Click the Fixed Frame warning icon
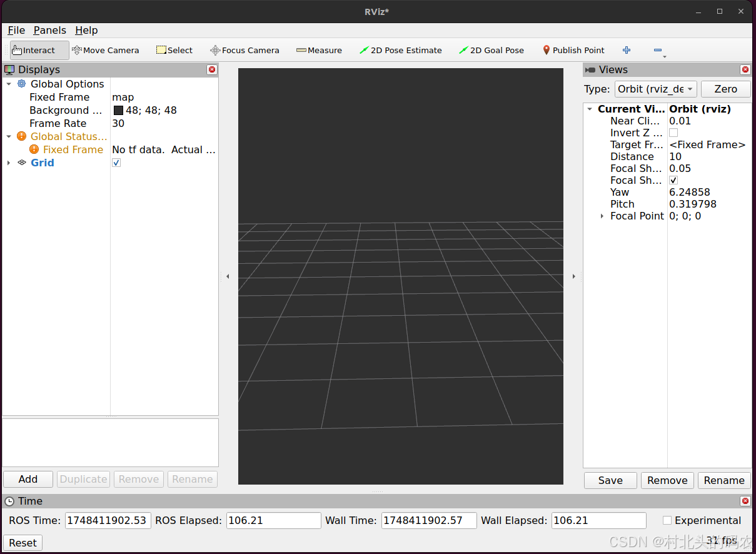The width and height of the screenshot is (756, 554). point(34,149)
